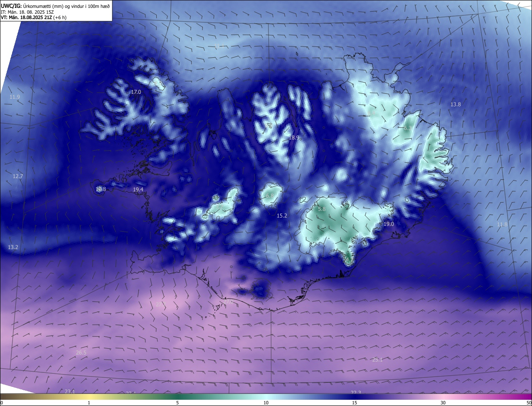This screenshot has width=532, height=406.
Task: Click the title text 'Úrkomumætti (mm) og vindur í 100m hæð'
Action: point(66,6)
